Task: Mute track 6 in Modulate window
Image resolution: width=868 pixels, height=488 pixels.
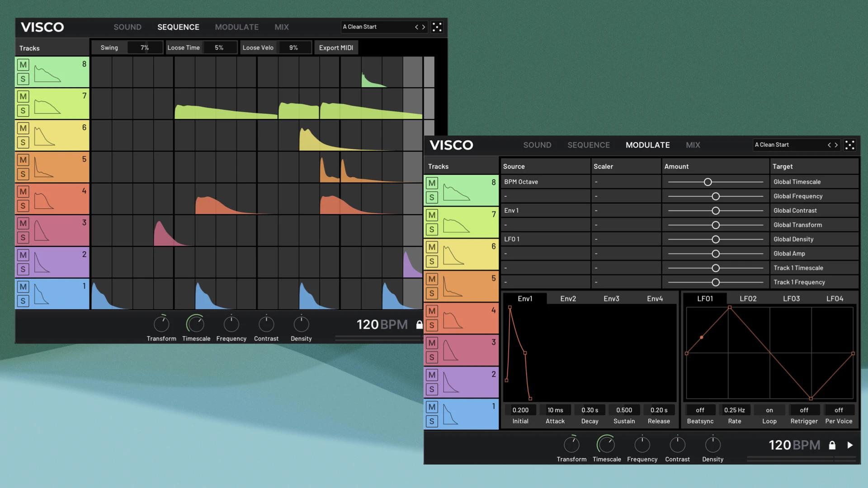Action: [x=432, y=247]
